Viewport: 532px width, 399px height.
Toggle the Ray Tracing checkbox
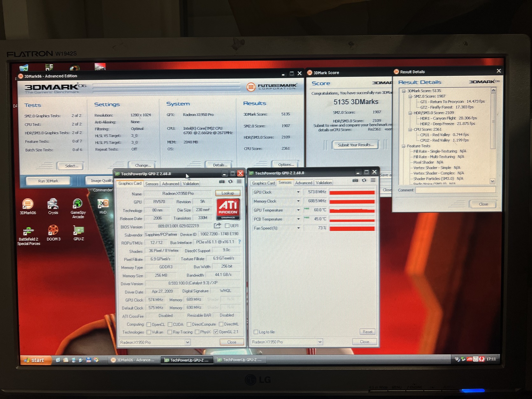(170, 332)
